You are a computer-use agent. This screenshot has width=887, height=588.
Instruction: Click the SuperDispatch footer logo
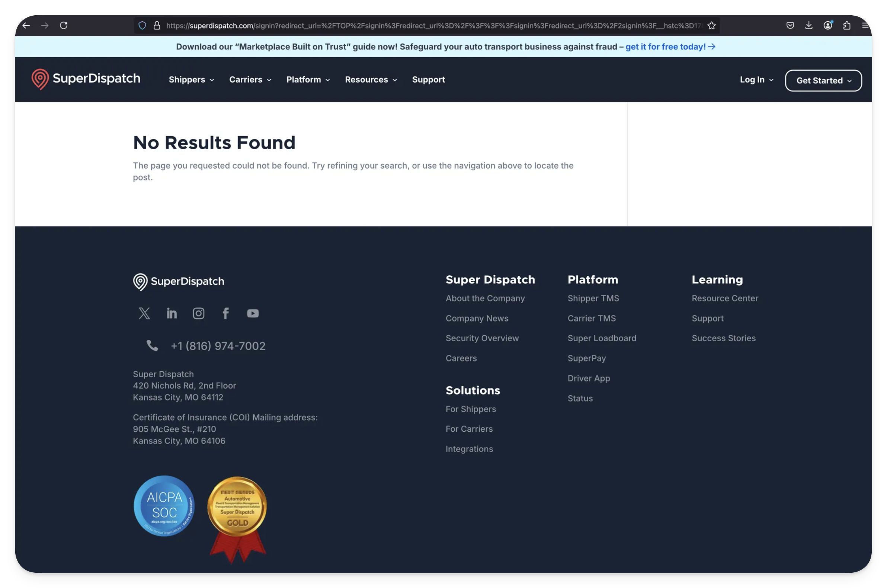pyautogui.click(x=179, y=282)
